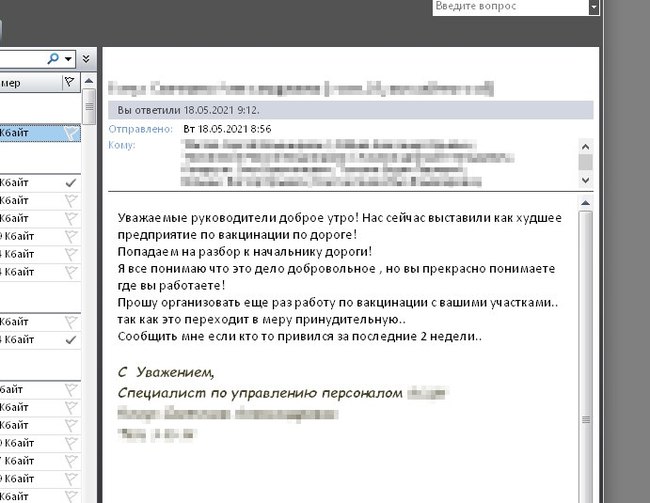The height and width of the screenshot is (503, 650).
Task: Click the first completed checkmark in the list
Action: (70, 184)
